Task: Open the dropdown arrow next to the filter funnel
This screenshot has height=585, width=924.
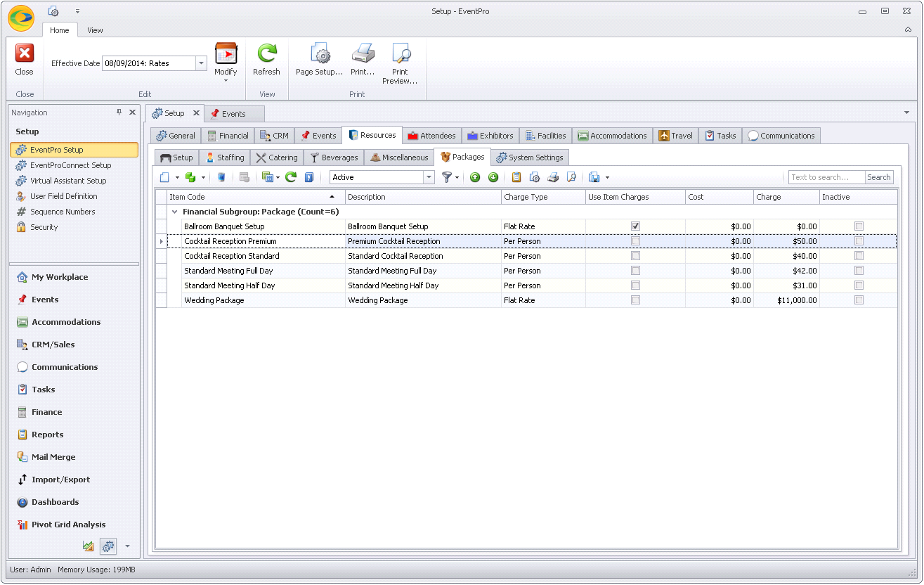Action: tap(457, 177)
